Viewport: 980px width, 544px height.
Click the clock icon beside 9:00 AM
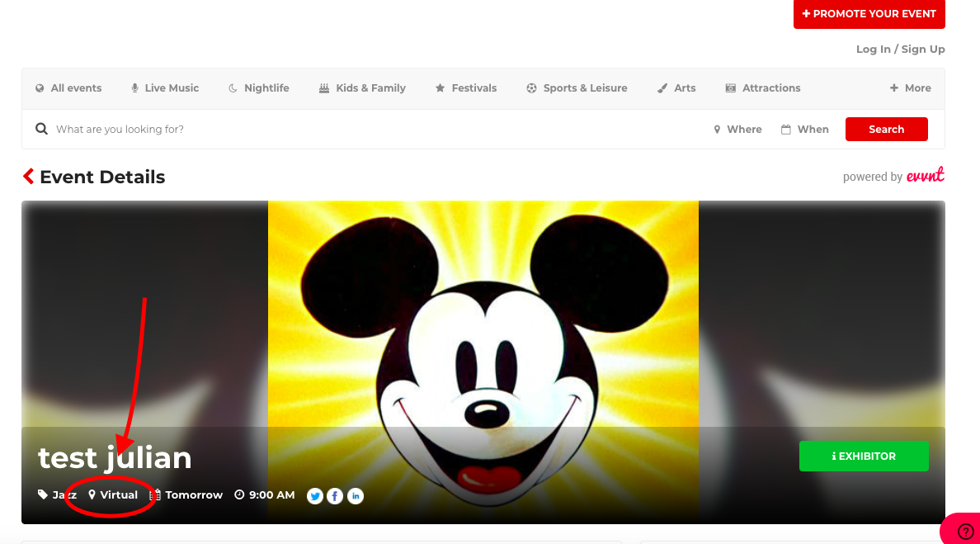click(239, 494)
